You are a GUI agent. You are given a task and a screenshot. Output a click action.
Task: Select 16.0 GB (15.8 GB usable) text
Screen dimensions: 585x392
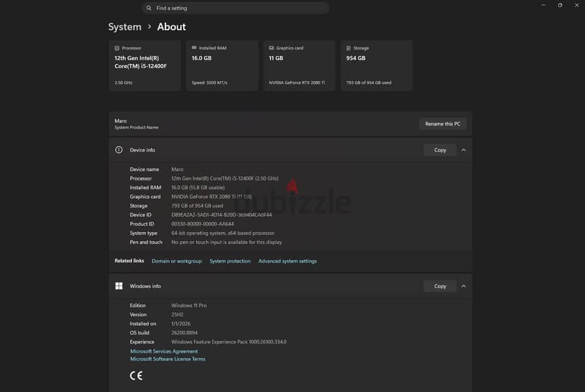click(198, 188)
